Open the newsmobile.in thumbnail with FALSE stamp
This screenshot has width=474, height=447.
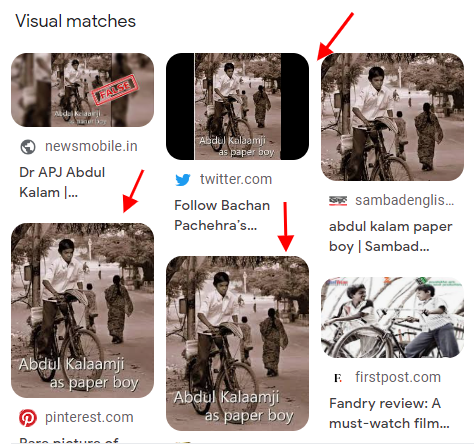coord(82,90)
